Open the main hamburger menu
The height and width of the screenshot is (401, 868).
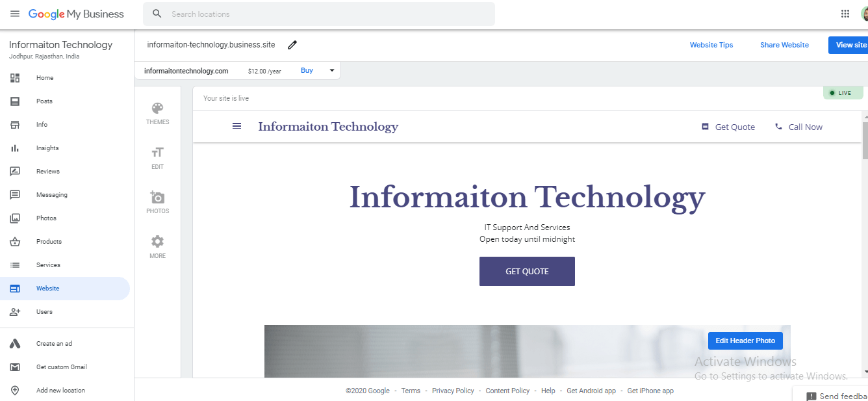[14, 14]
